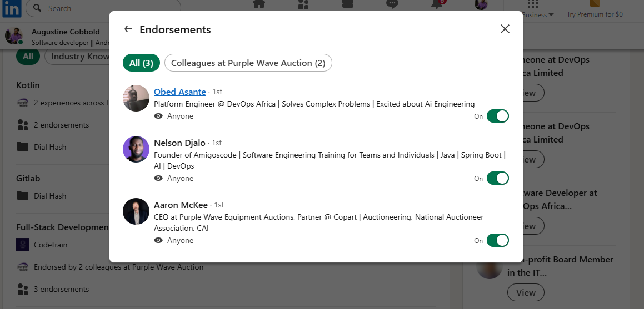Turn off Nelson Djalo's endorsement toggle

click(497, 178)
